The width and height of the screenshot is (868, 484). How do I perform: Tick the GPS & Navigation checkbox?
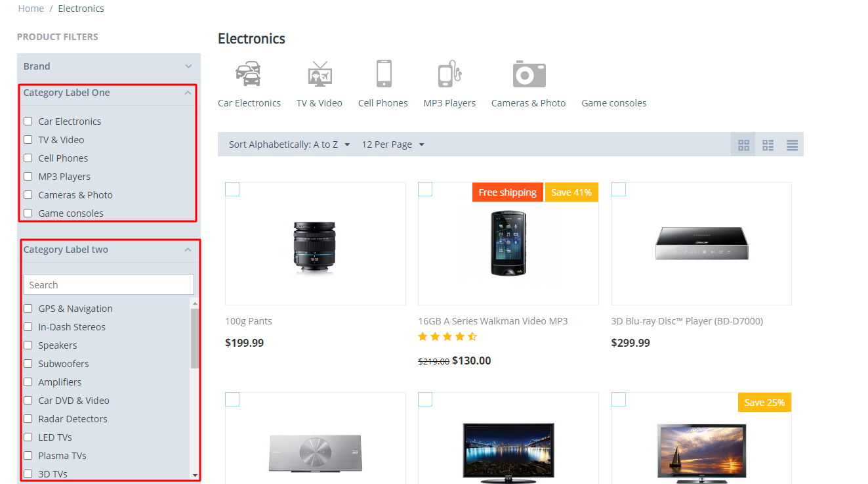tap(28, 308)
